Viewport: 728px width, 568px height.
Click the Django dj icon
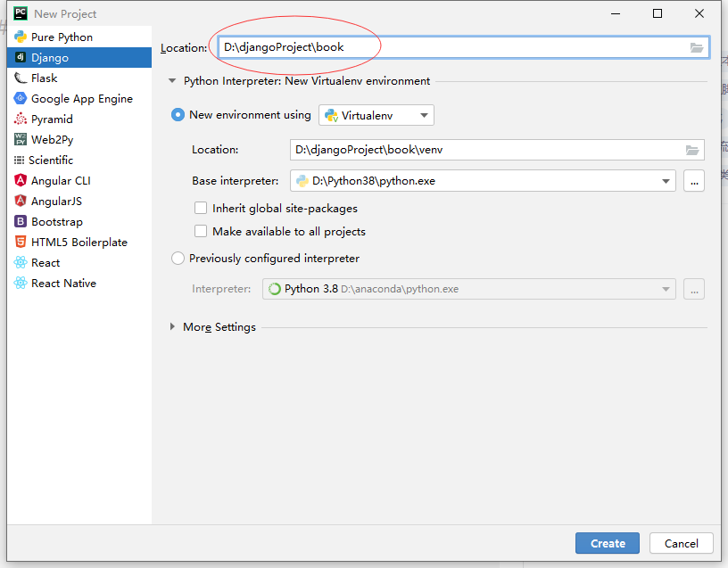[21, 57]
